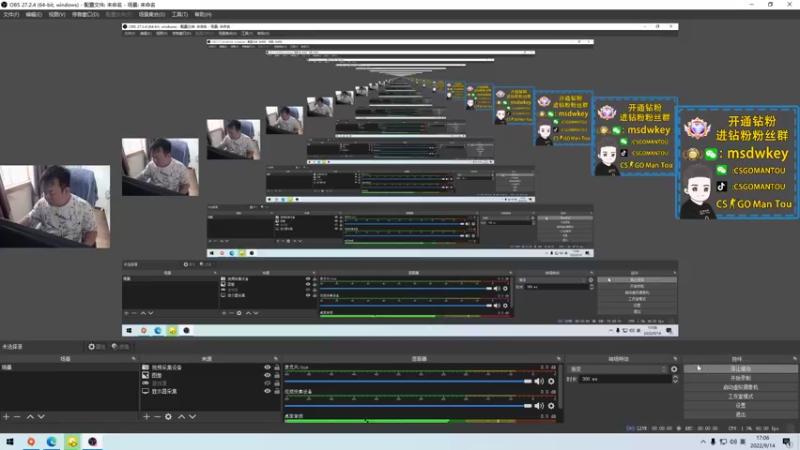This screenshot has height=450, width=800.
Task: Open the yellow app icon in the taskbar
Action: click(x=72, y=442)
